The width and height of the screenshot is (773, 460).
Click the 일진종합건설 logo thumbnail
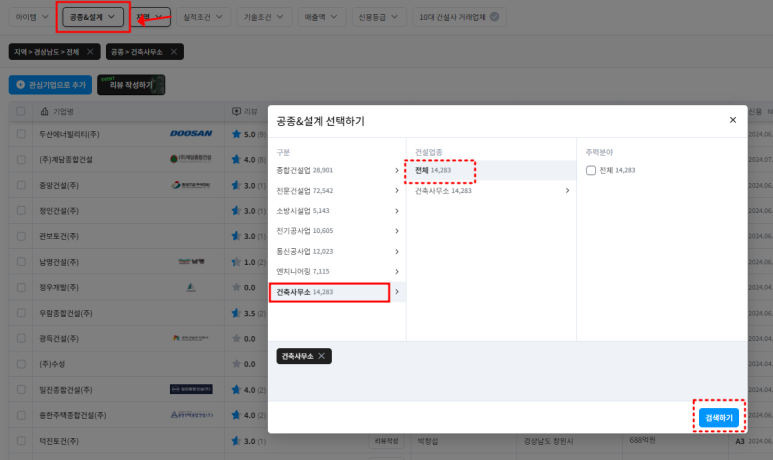click(191, 389)
